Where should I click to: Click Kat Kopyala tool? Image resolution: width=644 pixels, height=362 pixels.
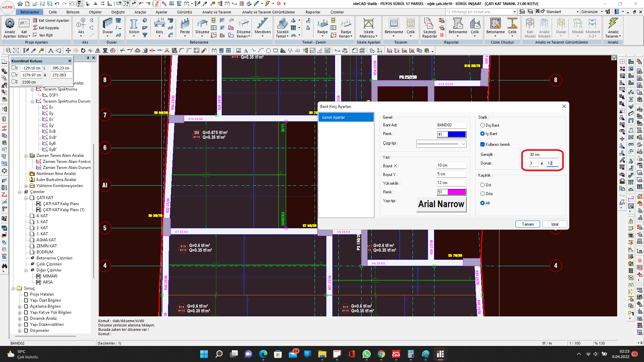pyautogui.click(x=46, y=28)
